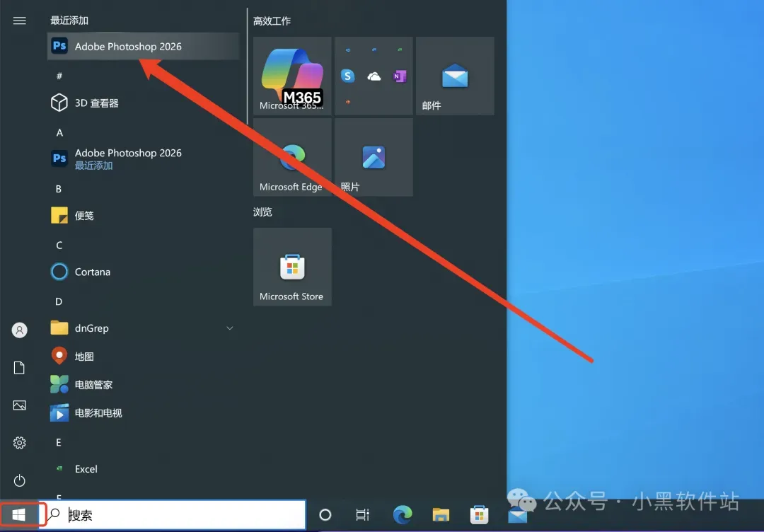
Task: Open the Pictures sidebar icon
Action: (x=20, y=405)
